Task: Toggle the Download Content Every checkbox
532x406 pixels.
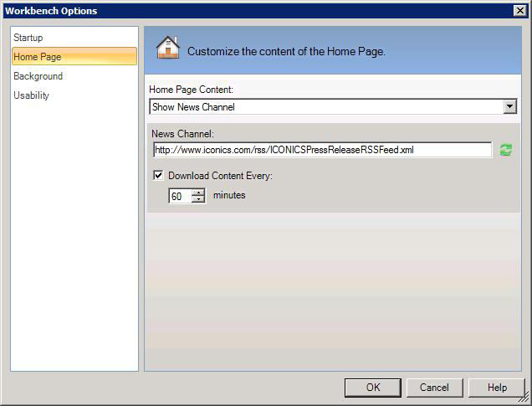Action: [x=159, y=176]
